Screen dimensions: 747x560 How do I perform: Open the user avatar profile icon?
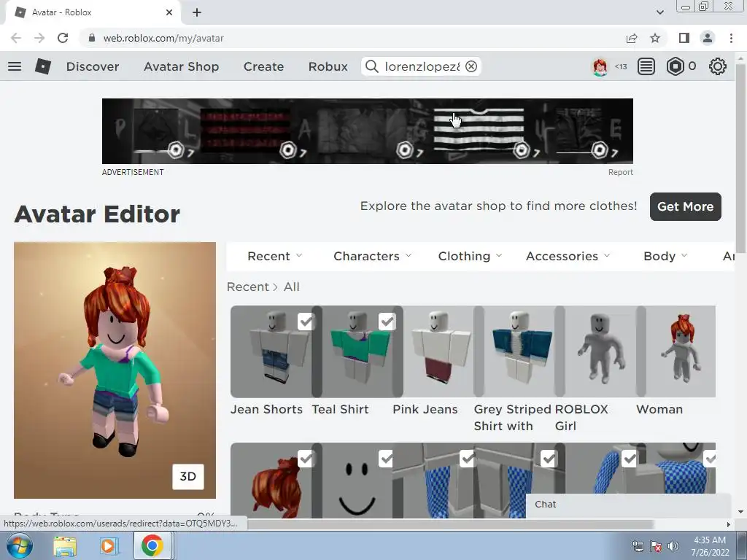coord(600,66)
